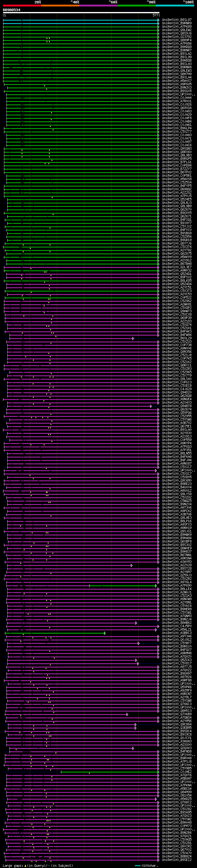Select UniRef100_B9ILA3 entry

(177, 64)
